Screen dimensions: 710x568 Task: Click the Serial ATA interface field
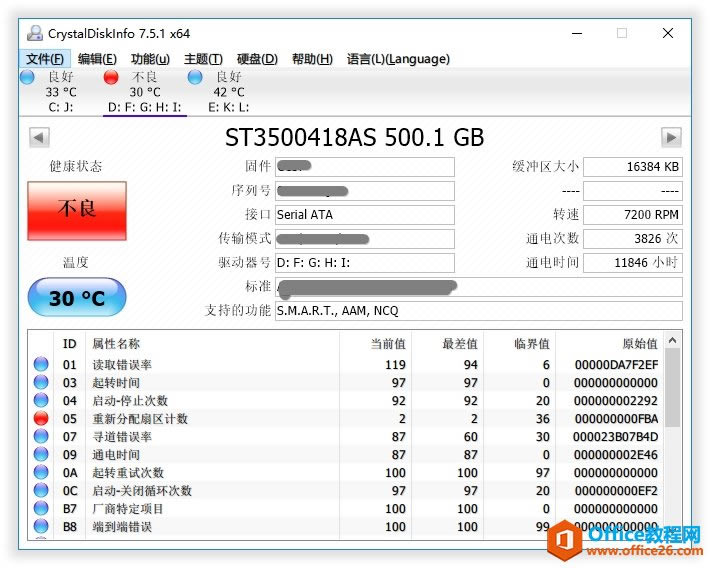(x=365, y=215)
